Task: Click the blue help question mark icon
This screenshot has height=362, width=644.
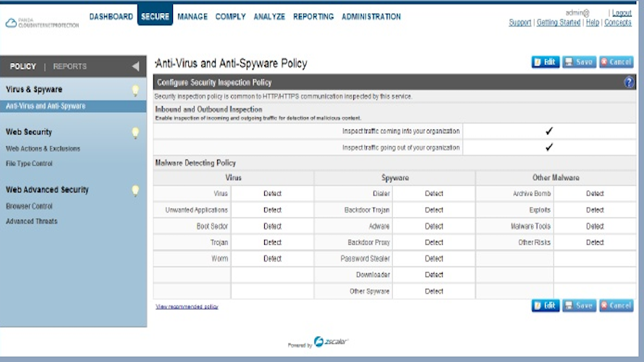Action: click(x=629, y=83)
